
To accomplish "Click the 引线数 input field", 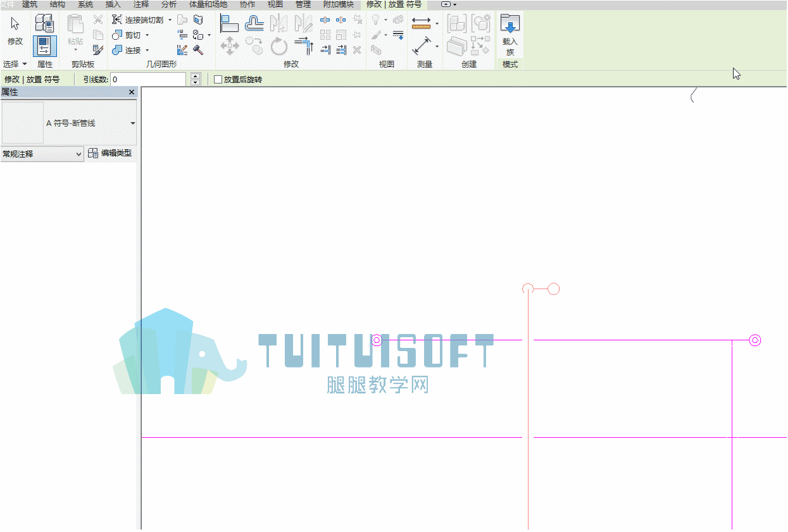I will pyautogui.click(x=148, y=80).
